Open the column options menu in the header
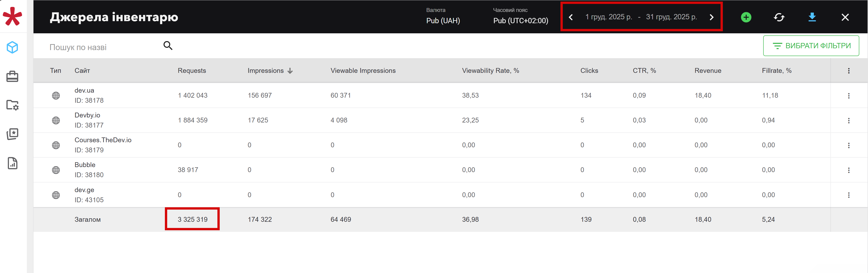The height and width of the screenshot is (273, 868). [x=849, y=71]
